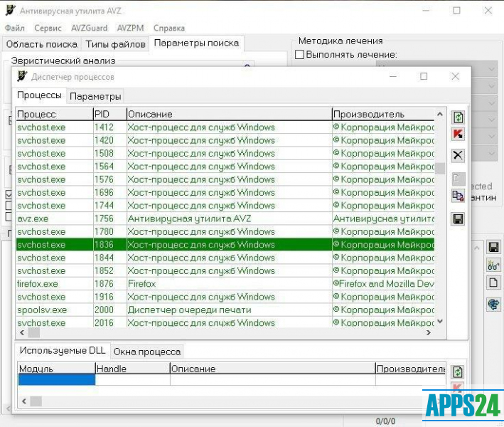Click the Антивирусная утилита AVZ description cell
Screen dimensions: 504x427
229,218
